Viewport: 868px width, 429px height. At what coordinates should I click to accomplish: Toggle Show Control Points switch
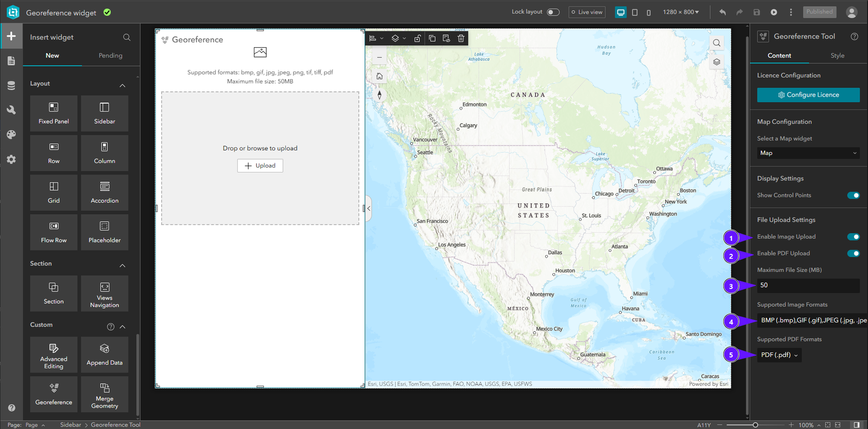pyautogui.click(x=853, y=195)
